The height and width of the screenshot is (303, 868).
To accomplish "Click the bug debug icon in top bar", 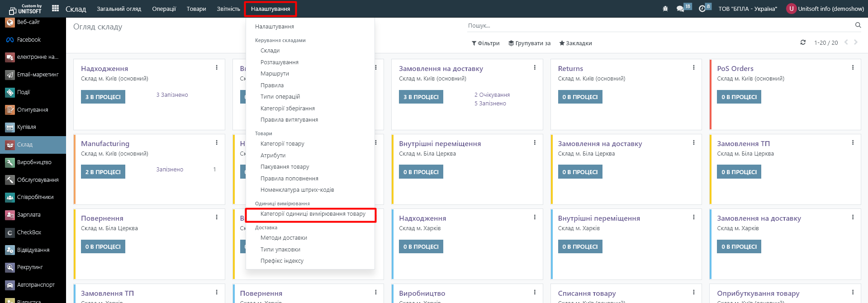I will [665, 9].
